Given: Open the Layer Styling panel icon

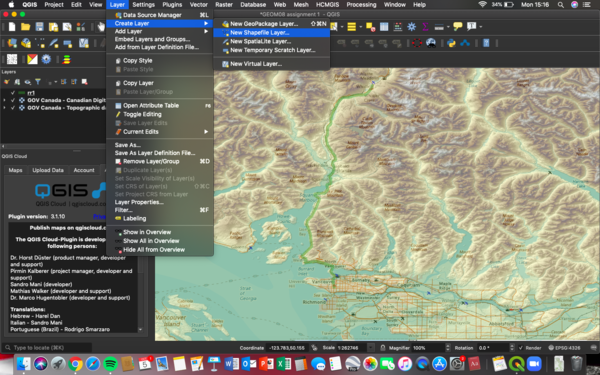Looking at the screenshot, I should click(7, 82).
